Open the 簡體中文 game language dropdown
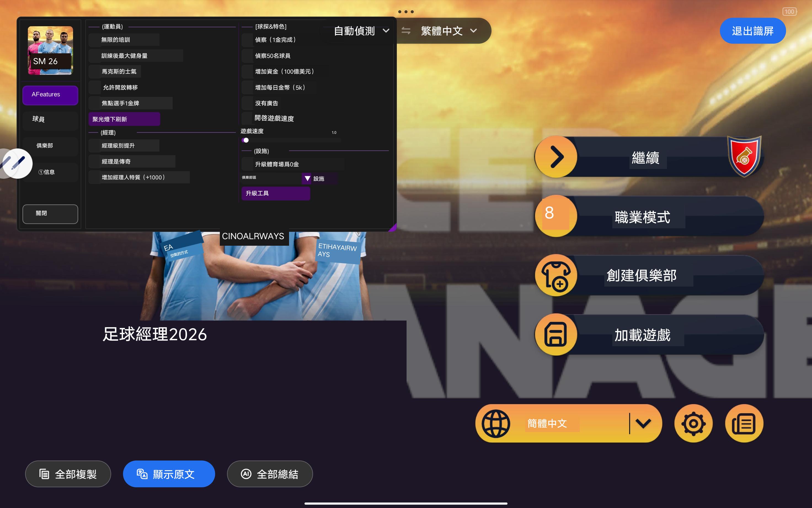The width and height of the screenshot is (812, 508). (x=569, y=423)
